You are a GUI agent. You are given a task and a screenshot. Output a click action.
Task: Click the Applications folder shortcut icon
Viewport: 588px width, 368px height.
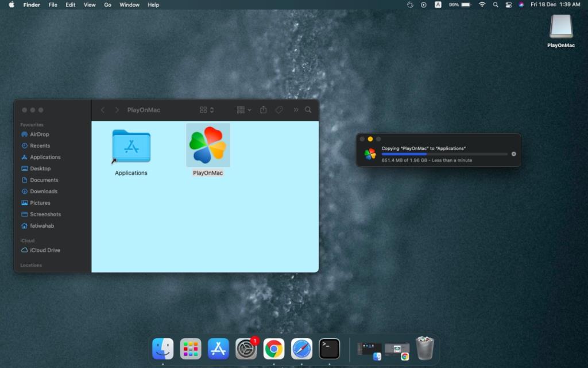click(x=130, y=145)
